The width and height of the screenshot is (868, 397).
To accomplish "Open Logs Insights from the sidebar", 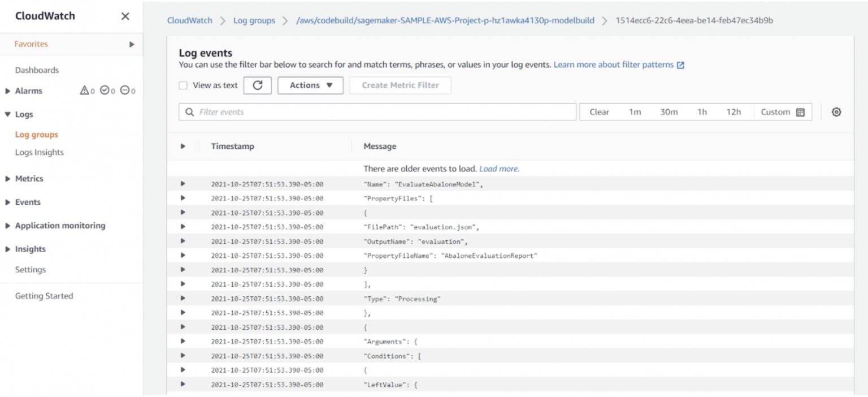I will (x=39, y=152).
